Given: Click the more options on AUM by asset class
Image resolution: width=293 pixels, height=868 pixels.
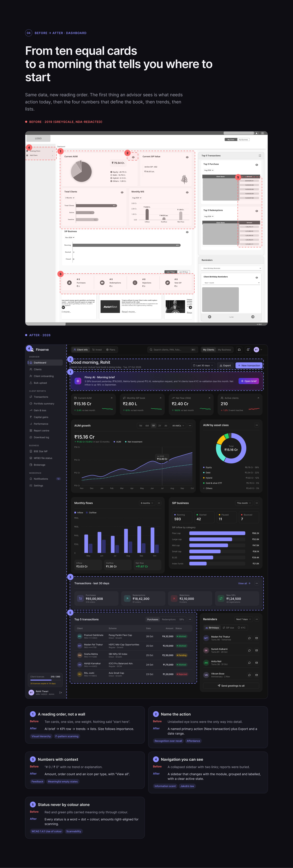Looking at the screenshot, I should click(x=257, y=425).
